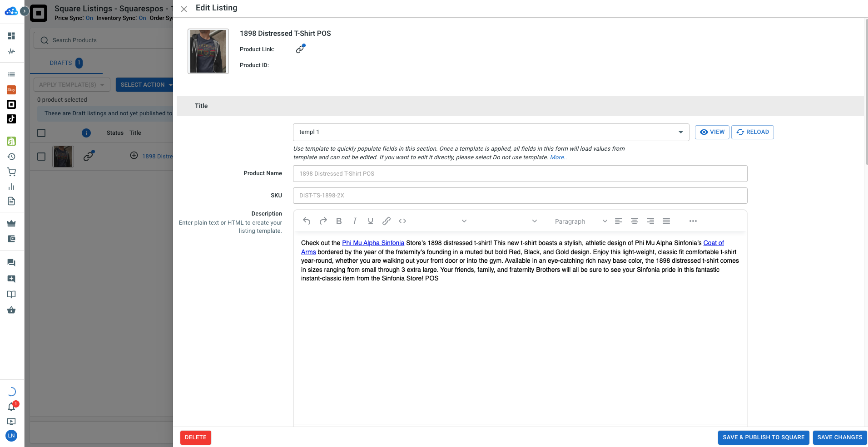Insert a link in description editor
The image size is (868, 447).
coord(387,221)
